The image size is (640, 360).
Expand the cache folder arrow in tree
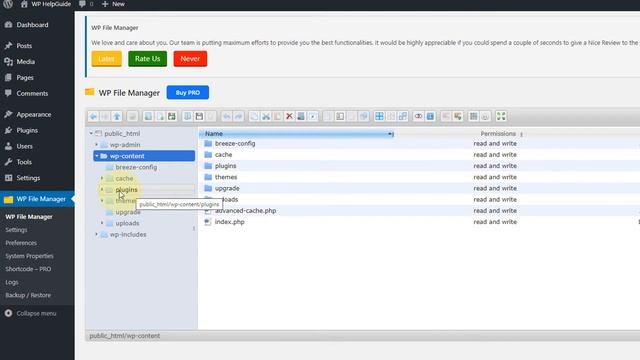click(102, 178)
